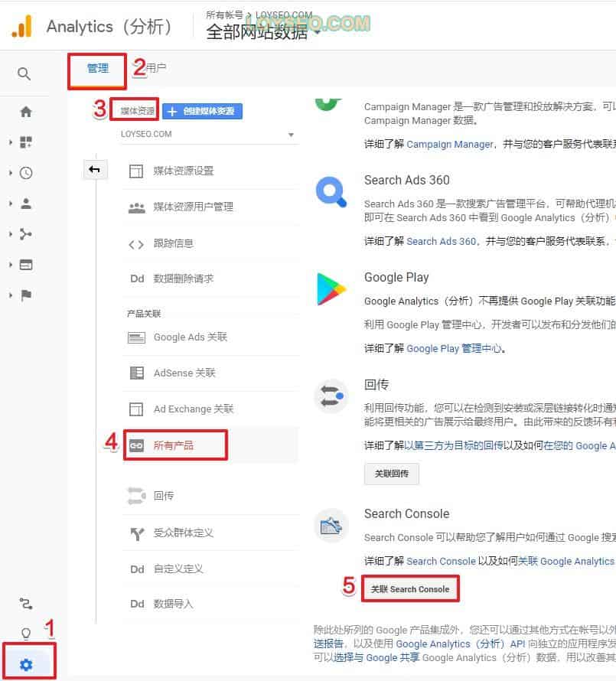Click the "Google Play" product heading
Viewport: 616px width, 681px height.
(396, 277)
